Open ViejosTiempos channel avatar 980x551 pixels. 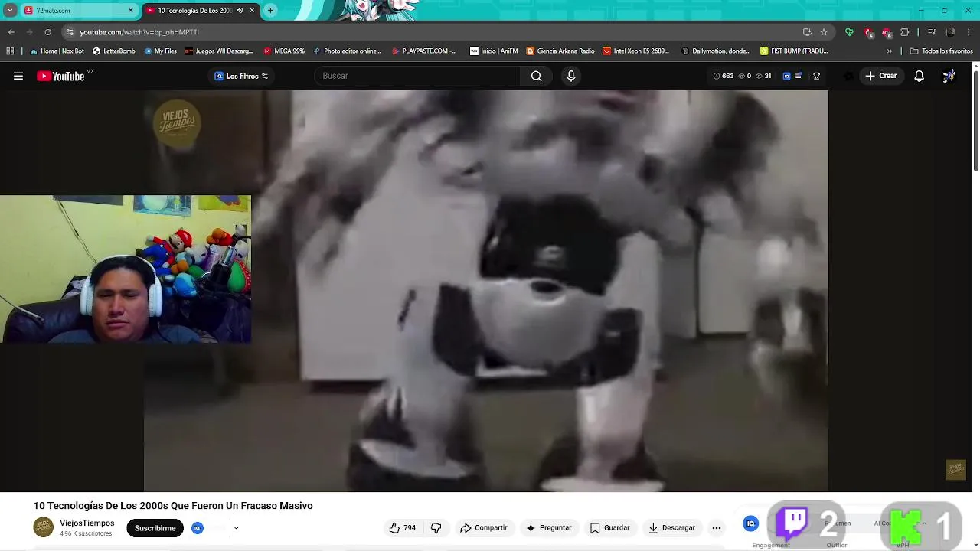[44, 527]
